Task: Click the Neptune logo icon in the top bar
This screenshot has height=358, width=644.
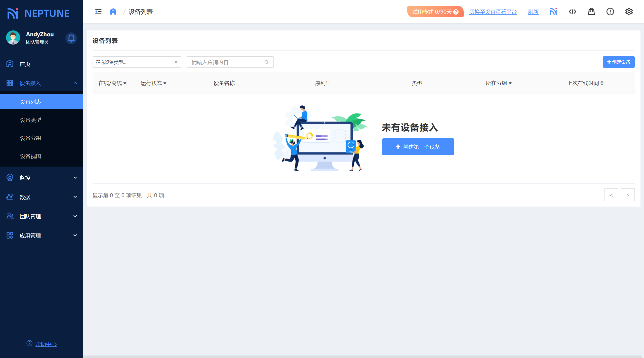Action: pyautogui.click(x=553, y=12)
